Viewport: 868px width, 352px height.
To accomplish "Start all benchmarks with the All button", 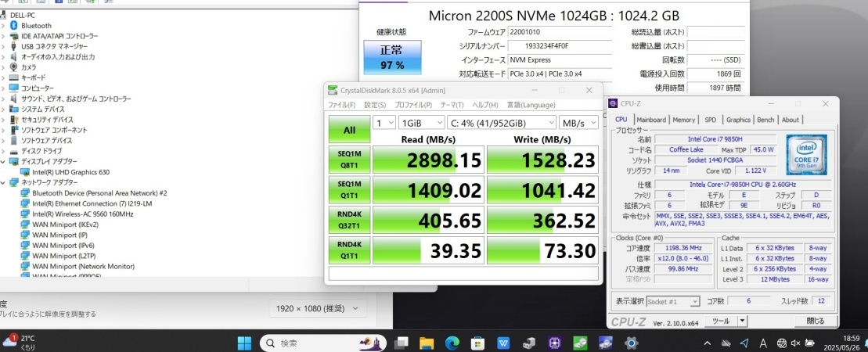I will (x=349, y=130).
